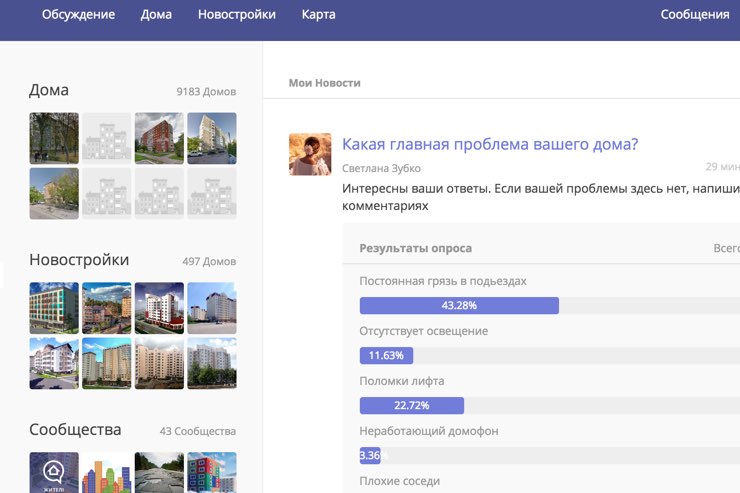This screenshot has width=740, height=493.
Task: Open poll post "Какая главная проблема вашего дома?"
Action: (x=490, y=144)
